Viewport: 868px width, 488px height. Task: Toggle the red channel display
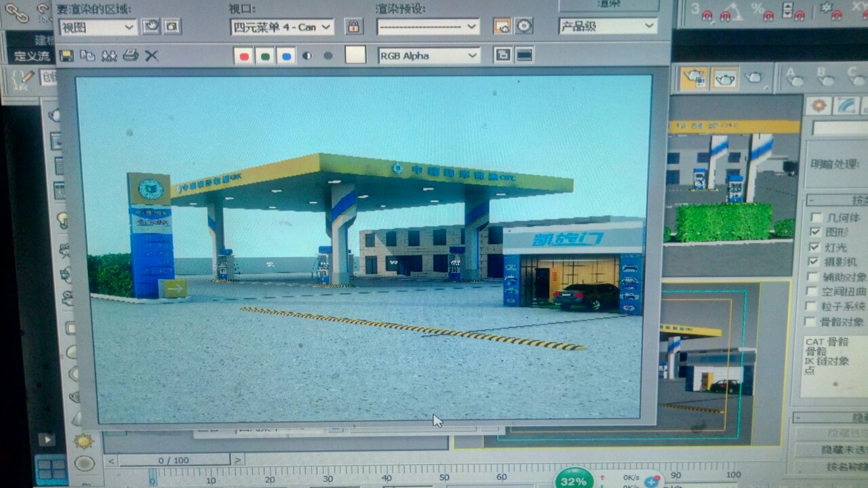tap(244, 56)
